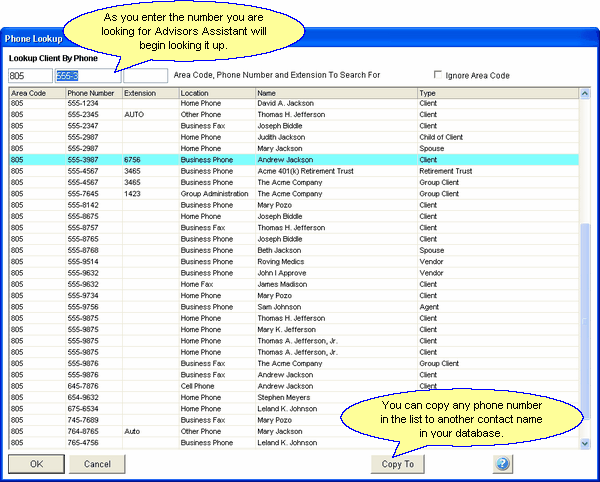
Task: Click the empty extension search field
Action: click(145, 75)
